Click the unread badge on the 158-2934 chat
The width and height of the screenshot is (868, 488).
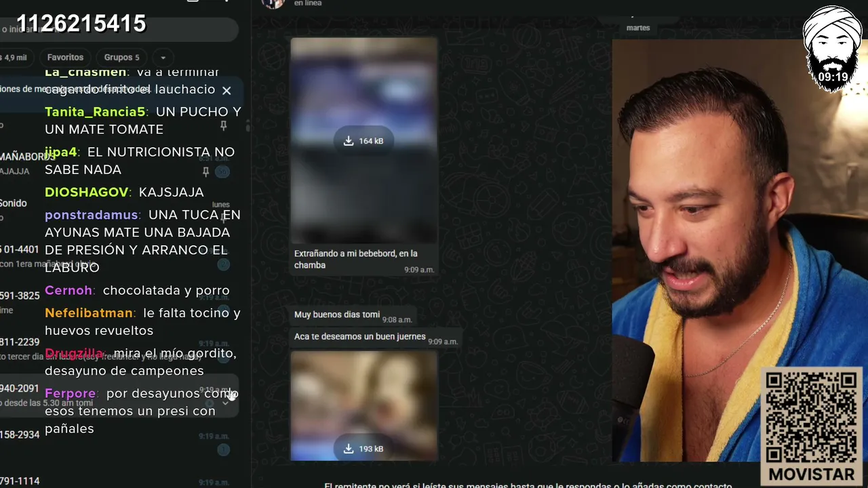[x=223, y=449]
